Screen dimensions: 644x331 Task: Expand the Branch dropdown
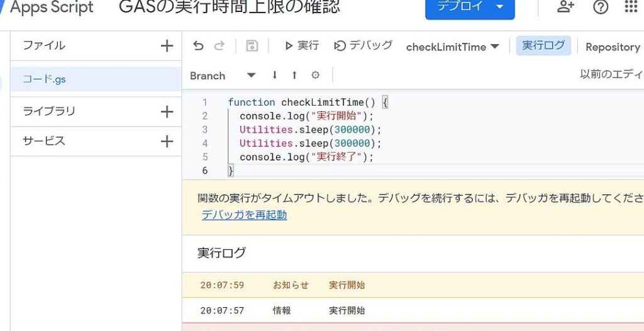pos(223,76)
